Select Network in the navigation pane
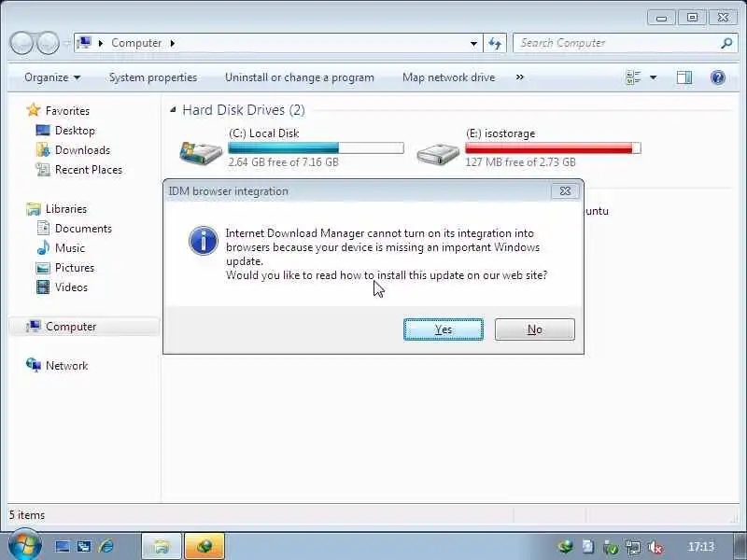Image resolution: width=747 pixels, height=560 pixels. click(x=66, y=365)
